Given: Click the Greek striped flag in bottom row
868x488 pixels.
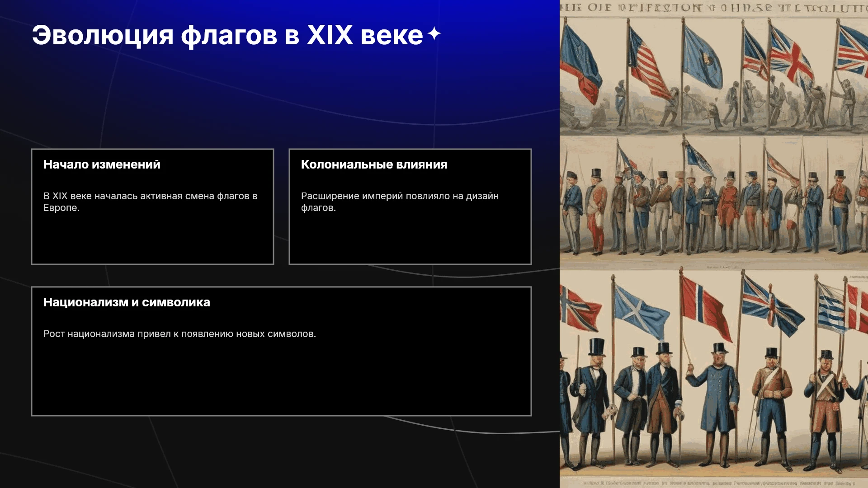Looking at the screenshot, I should [832, 307].
